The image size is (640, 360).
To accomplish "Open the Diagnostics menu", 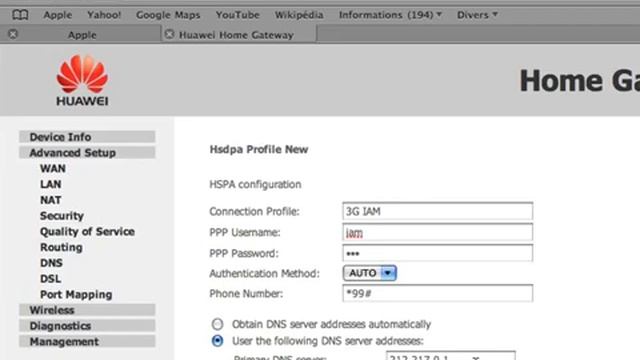I will [x=87, y=326].
